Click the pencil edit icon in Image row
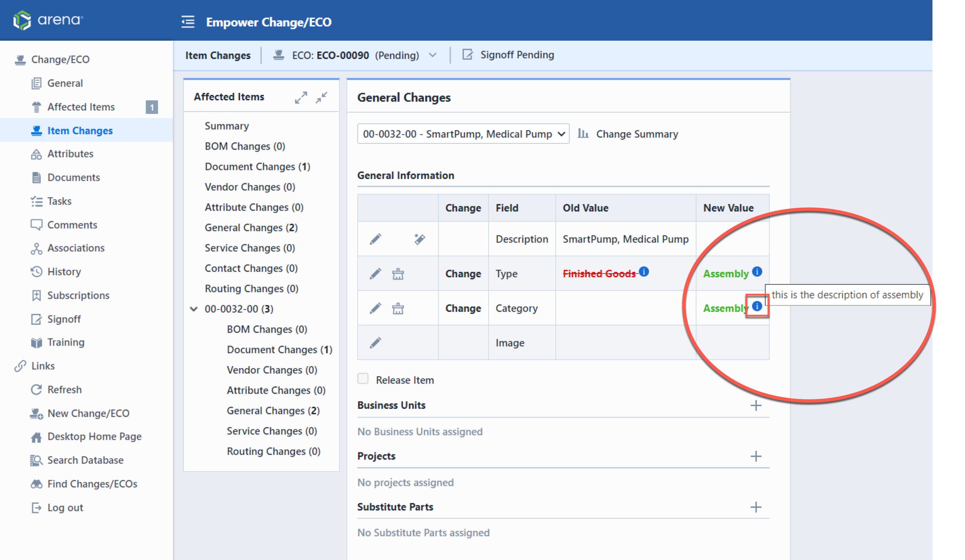Screen dimensions: 965x560 [x=375, y=343]
